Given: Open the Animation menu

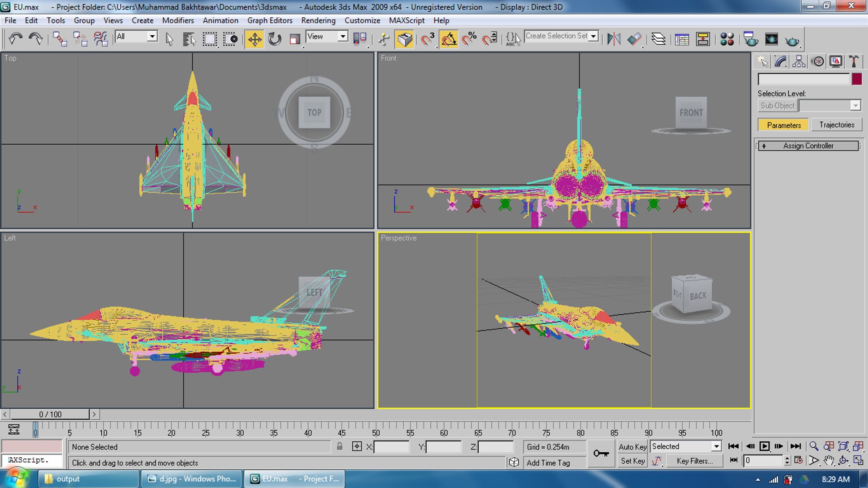Looking at the screenshot, I should coord(220,20).
